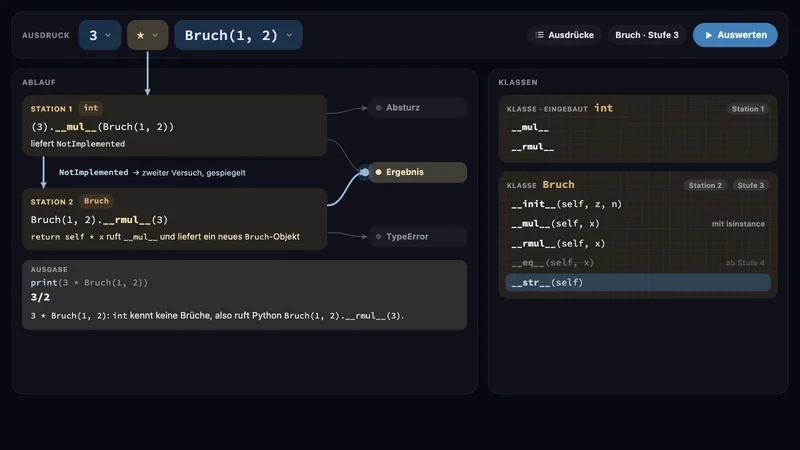Click the ABLAUF panel heading

39,82
